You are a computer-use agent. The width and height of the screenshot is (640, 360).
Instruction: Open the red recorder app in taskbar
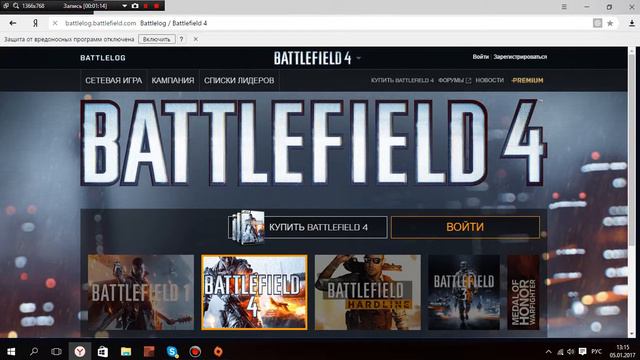(195, 351)
